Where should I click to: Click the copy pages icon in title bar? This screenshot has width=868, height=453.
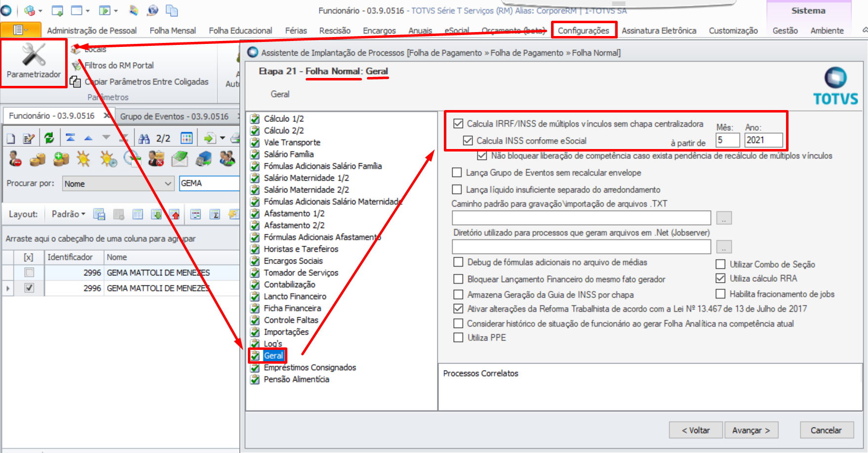tap(172, 10)
